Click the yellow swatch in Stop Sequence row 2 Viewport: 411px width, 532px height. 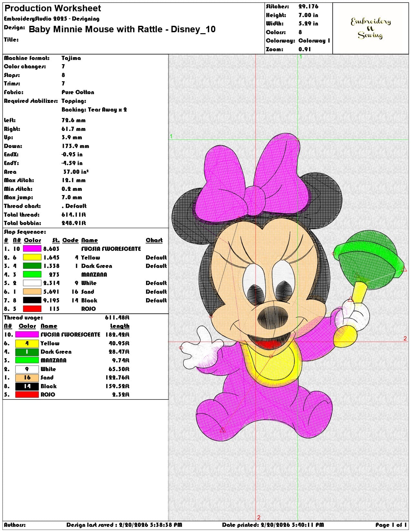coord(32,257)
